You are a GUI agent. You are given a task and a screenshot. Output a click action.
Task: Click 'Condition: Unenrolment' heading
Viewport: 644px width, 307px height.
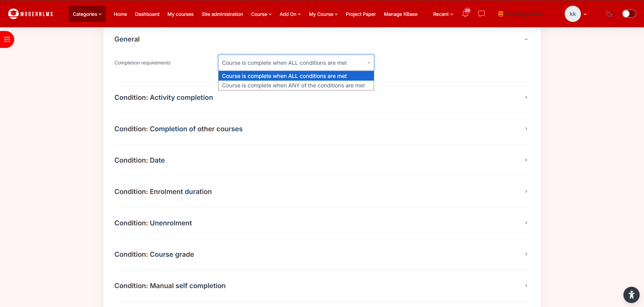coord(153,223)
